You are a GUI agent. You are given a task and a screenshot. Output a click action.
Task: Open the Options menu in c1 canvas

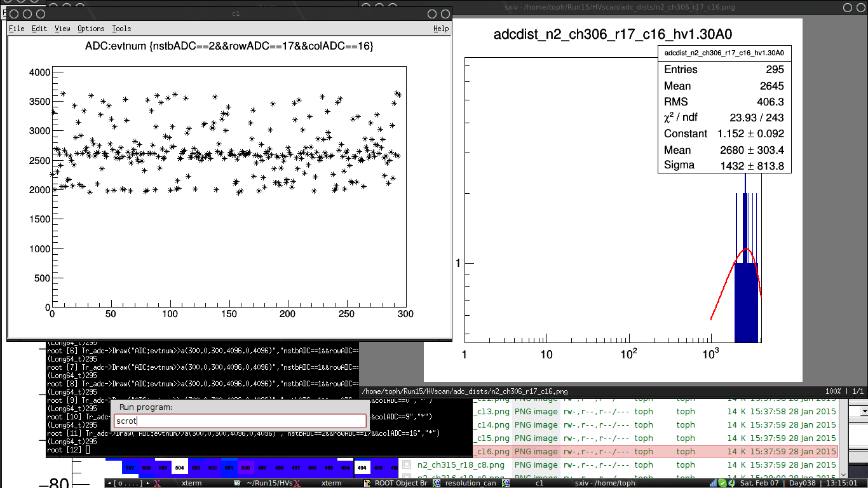coord(91,29)
